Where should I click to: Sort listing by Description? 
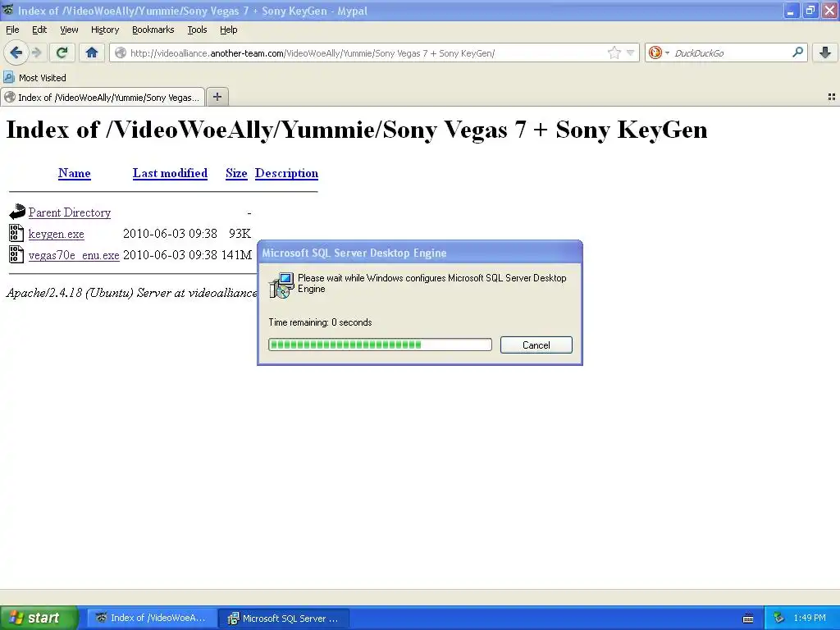coord(286,173)
